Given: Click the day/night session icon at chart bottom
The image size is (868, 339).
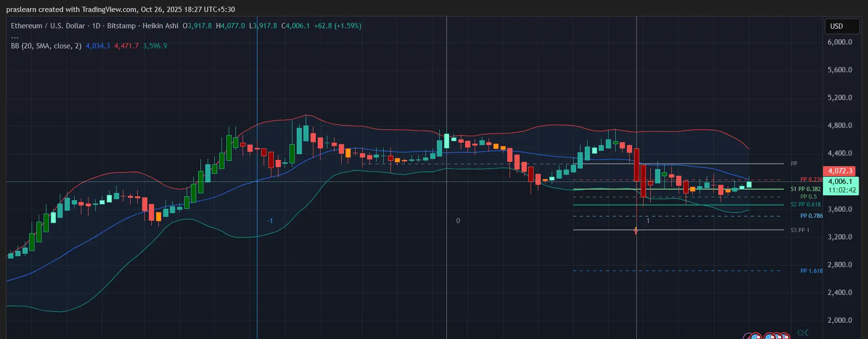Looking at the screenshot, I should tap(802, 333).
